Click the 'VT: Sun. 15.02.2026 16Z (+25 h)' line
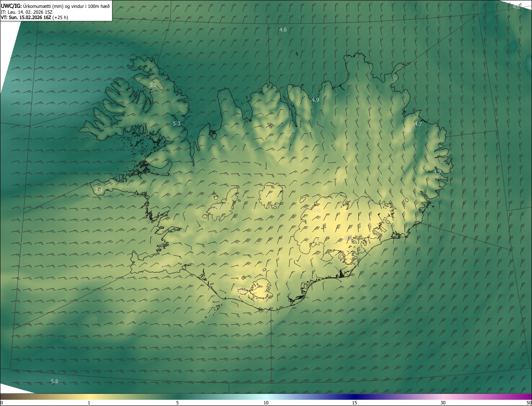This screenshot has width=532, height=406. tap(34, 17)
